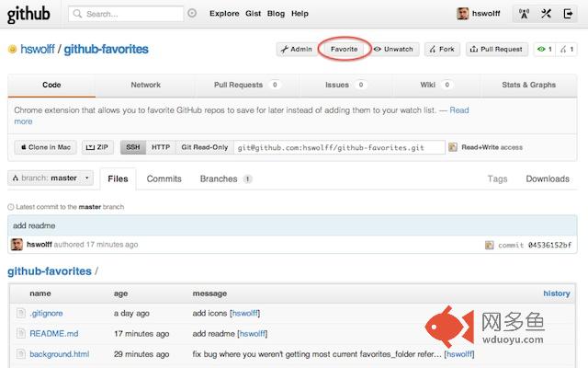Open the history link
The width and height of the screenshot is (588, 368).
click(x=557, y=293)
